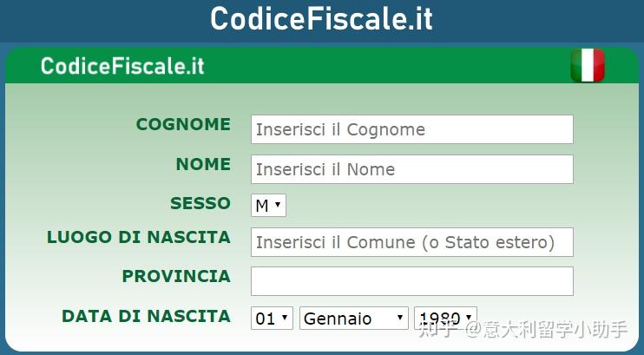Click the arrow of the Gennaio selector
Image resolution: width=644 pixels, height=355 pixels.
[400, 319]
